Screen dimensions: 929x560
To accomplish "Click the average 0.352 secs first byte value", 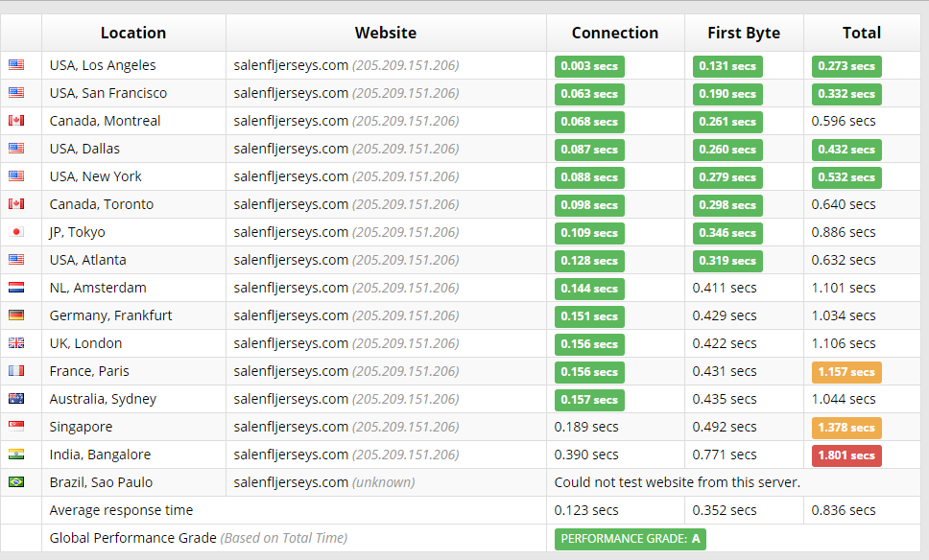I will [x=725, y=510].
